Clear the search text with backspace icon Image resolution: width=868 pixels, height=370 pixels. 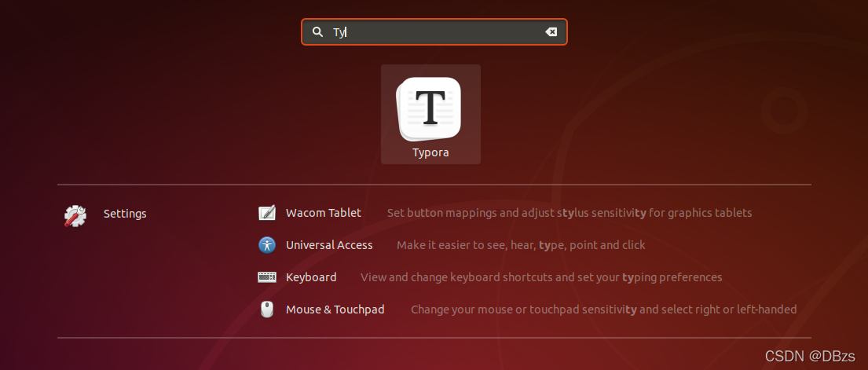(x=551, y=32)
